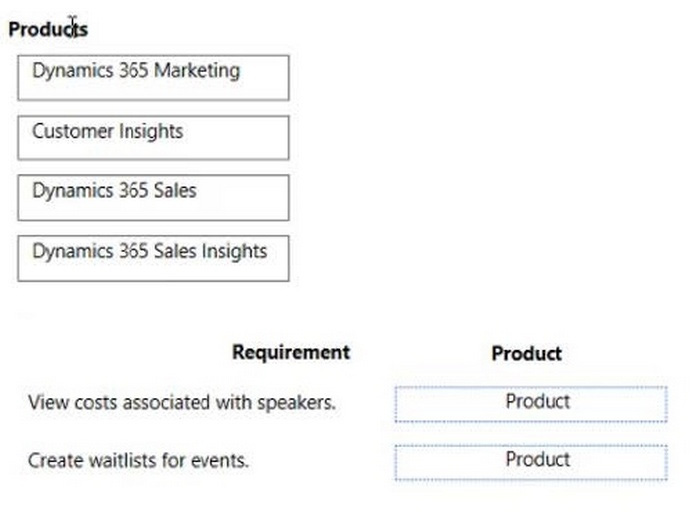700x513 pixels.
Task: Click the Products heading
Action: pos(48,29)
